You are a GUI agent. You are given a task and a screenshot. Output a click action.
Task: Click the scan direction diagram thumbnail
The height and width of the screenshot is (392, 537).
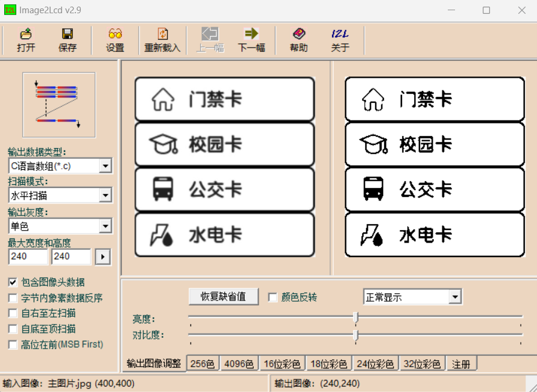(59, 105)
